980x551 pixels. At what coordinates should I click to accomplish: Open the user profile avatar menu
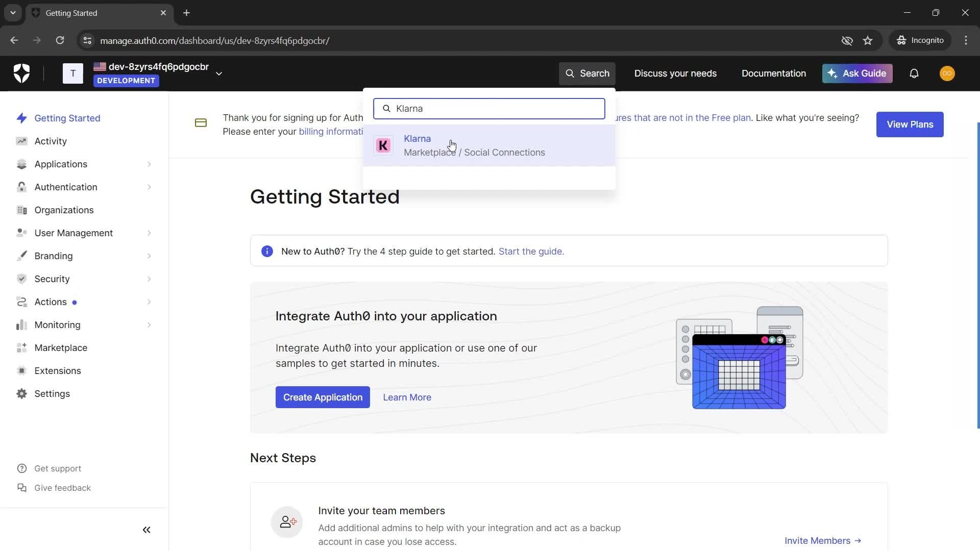[947, 73]
